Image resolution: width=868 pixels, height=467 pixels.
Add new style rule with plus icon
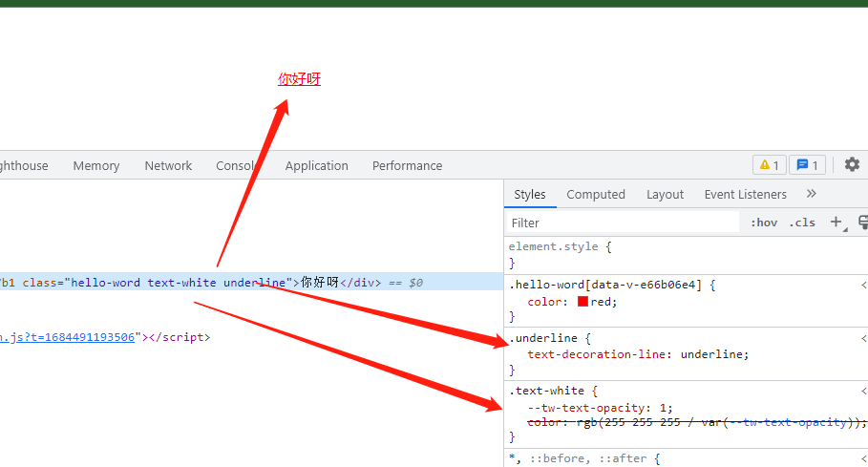(x=836, y=222)
